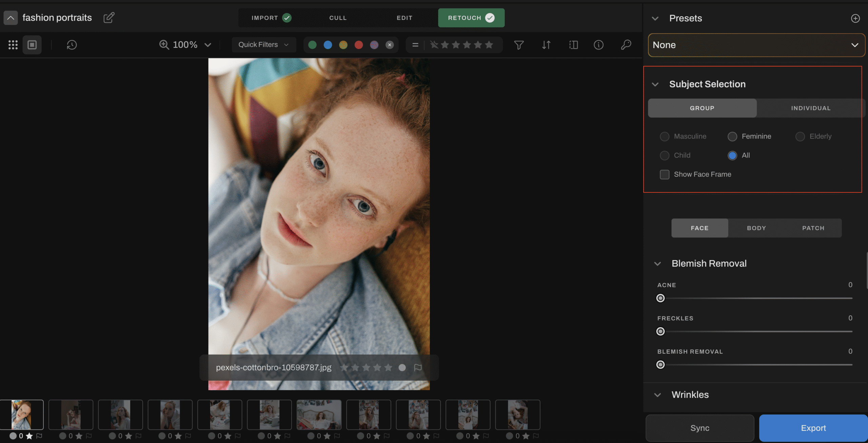The height and width of the screenshot is (443, 868).
Task: Enable the Show Face Frame checkbox
Action: point(665,174)
